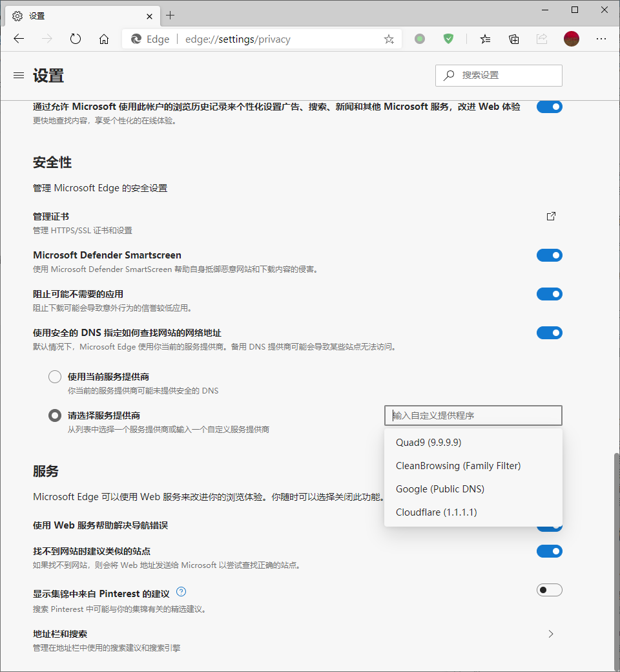Click the vertical scrollbar thumb

tap(617, 562)
